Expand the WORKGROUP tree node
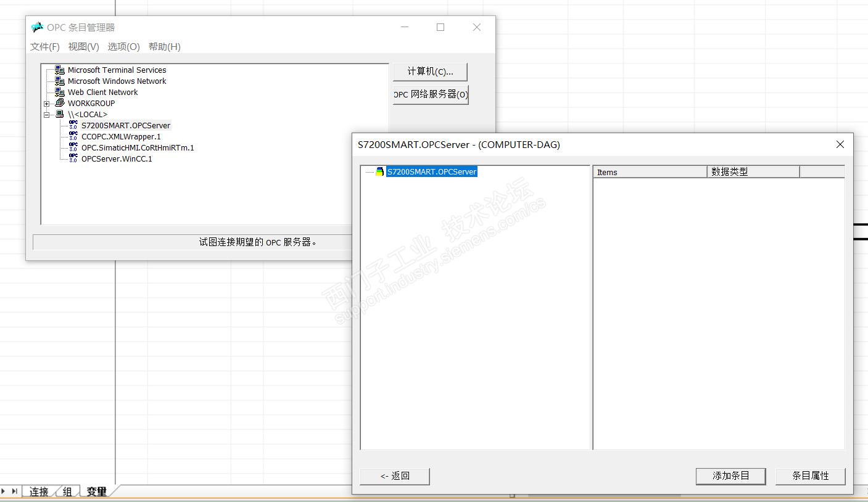Screen dimensions: 868x502 point(47,104)
